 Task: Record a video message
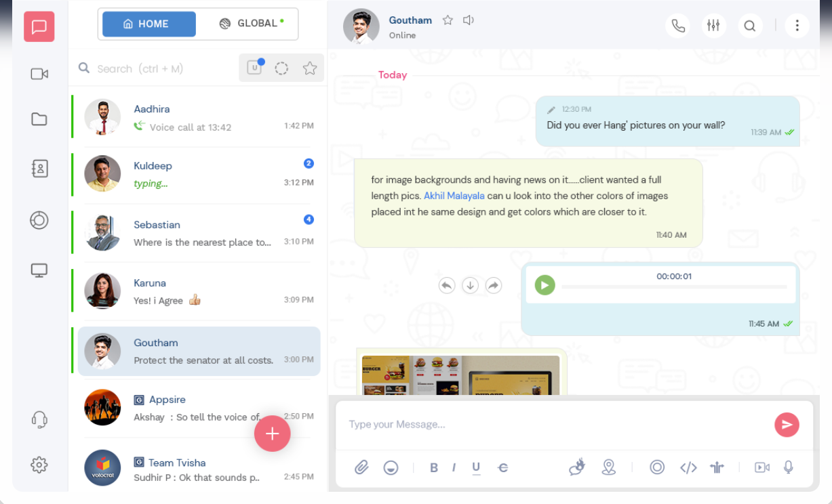coord(762,467)
